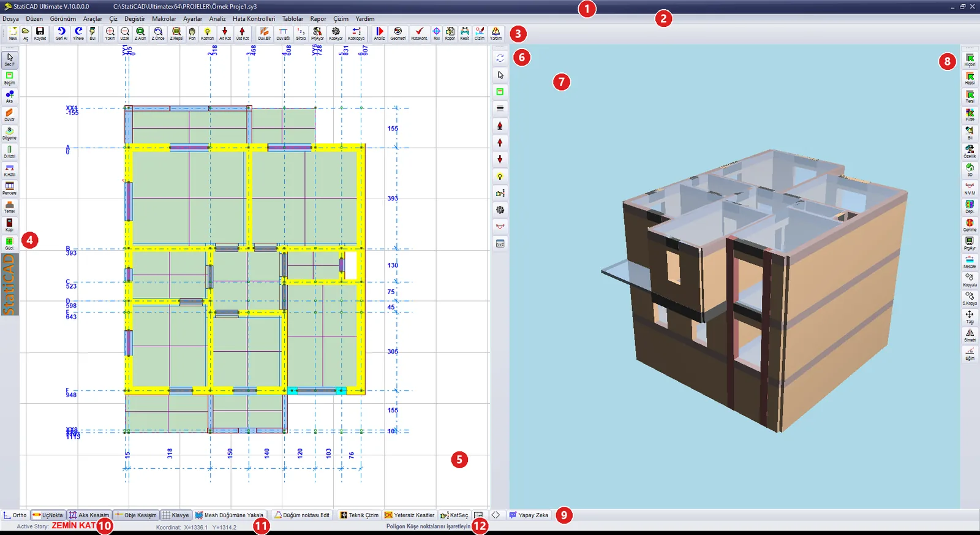Open the Hata Kontrolleri menu
This screenshot has width=980, height=535.
click(x=254, y=19)
